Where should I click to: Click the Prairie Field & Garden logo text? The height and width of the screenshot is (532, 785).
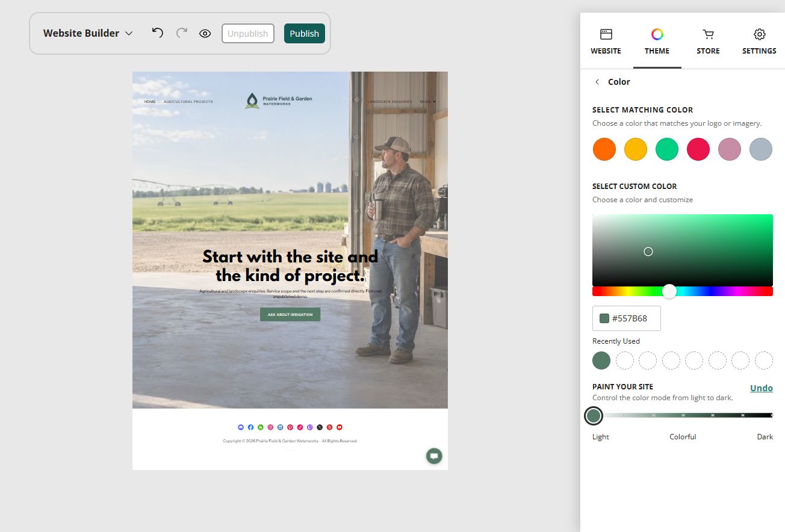click(x=287, y=101)
